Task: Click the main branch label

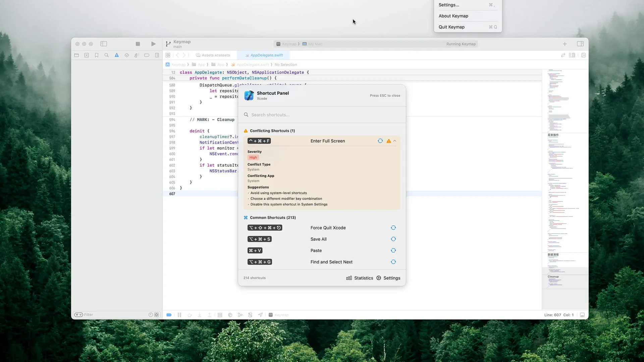Action: (x=177, y=47)
